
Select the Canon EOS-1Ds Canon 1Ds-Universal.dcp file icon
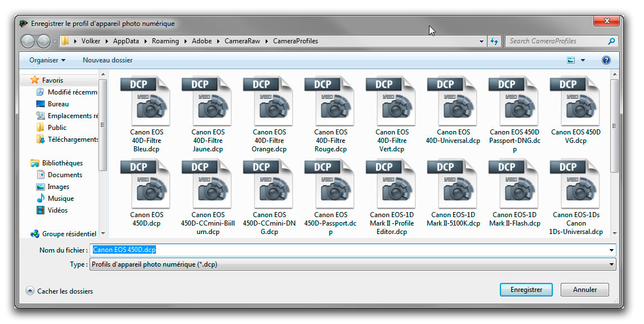[x=576, y=183]
